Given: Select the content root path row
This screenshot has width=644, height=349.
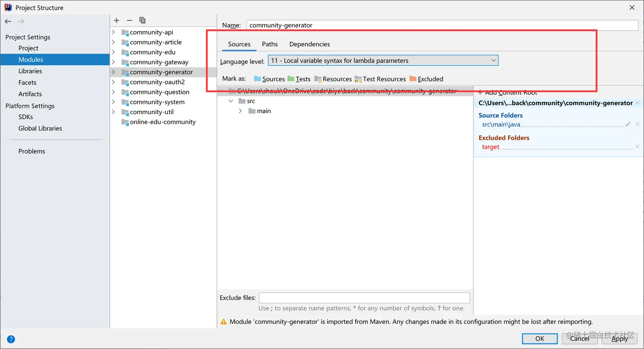Looking at the screenshot, I should coord(345,91).
